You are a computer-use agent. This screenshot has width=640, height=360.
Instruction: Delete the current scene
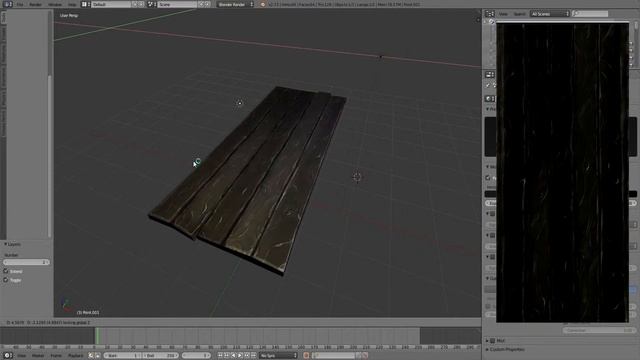tap(207, 4)
